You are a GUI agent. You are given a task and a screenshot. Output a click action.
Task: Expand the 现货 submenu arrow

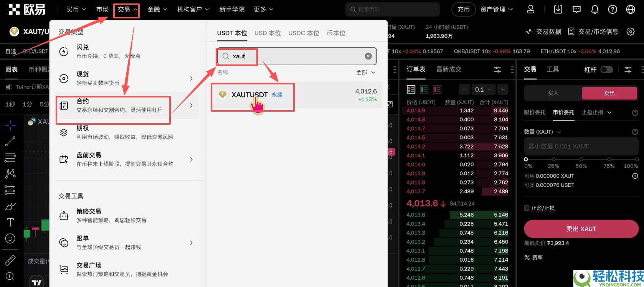[x=191, y=78]
